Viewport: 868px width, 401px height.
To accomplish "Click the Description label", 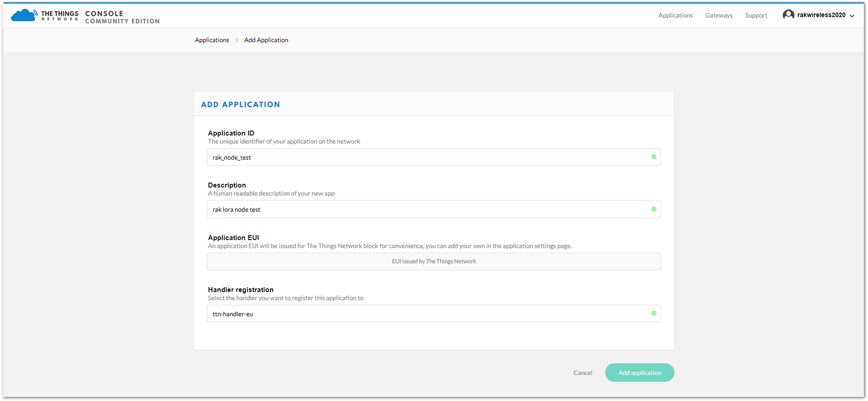I will click(227, 185).
